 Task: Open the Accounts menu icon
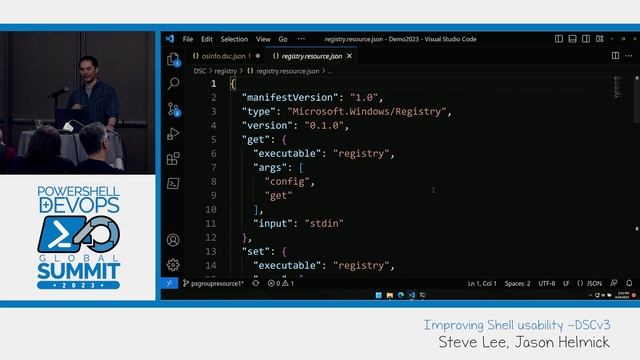click(x=173, y=240)
